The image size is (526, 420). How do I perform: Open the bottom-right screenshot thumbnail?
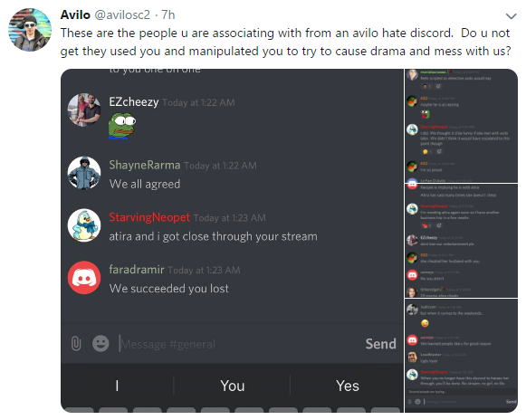(461, 356)
